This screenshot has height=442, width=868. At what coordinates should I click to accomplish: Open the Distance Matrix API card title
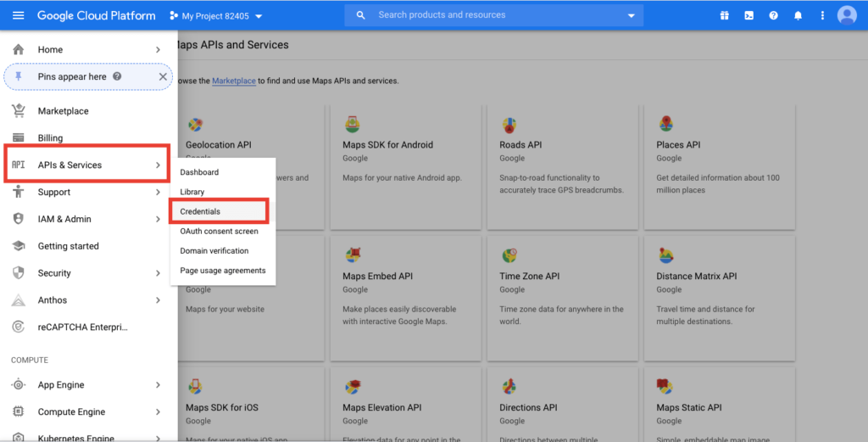[697, 276]
